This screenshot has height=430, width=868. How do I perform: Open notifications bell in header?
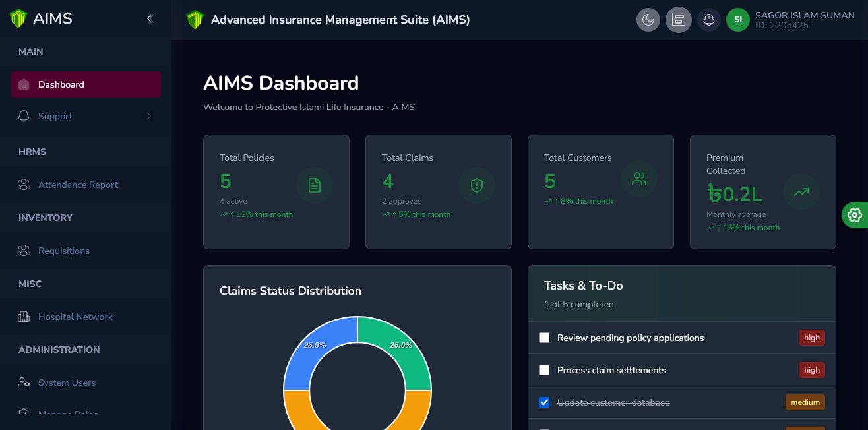point(709,20)
